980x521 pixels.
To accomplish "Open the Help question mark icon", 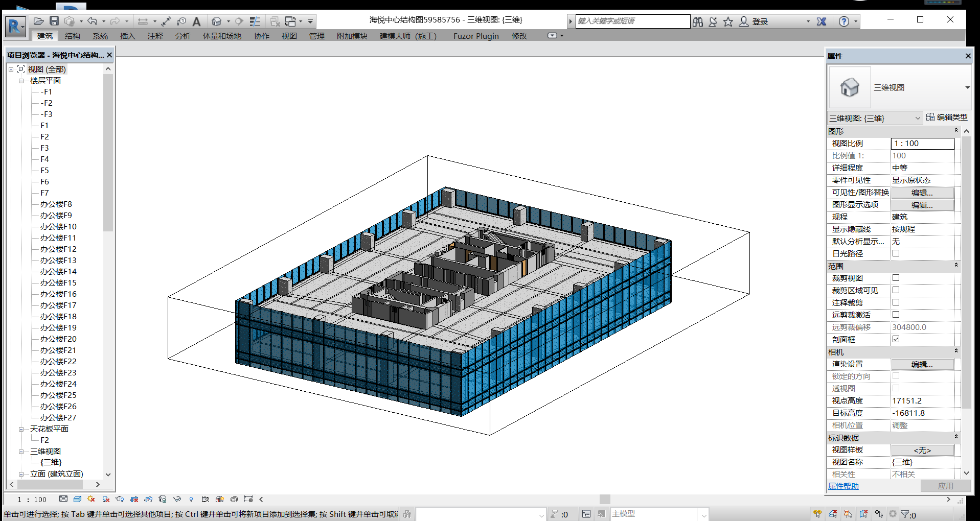I will pos(844,21).
